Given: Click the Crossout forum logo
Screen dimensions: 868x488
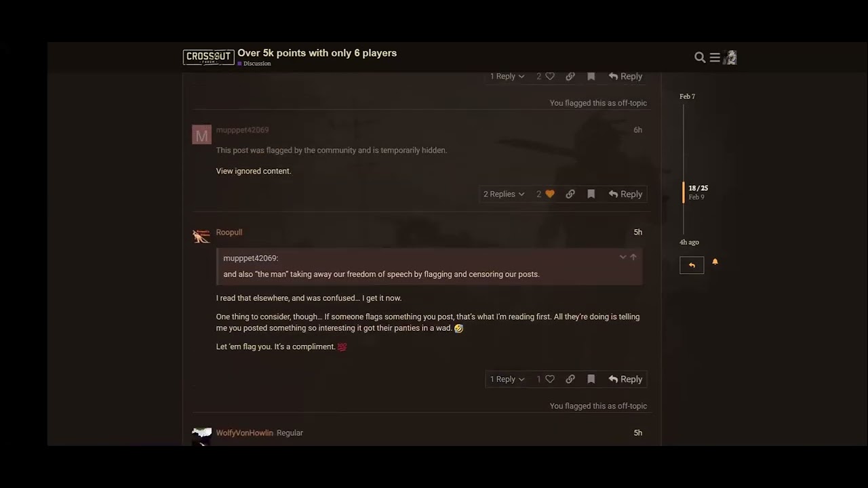Looking at the screenshot, I should click(x=208, y=58).
